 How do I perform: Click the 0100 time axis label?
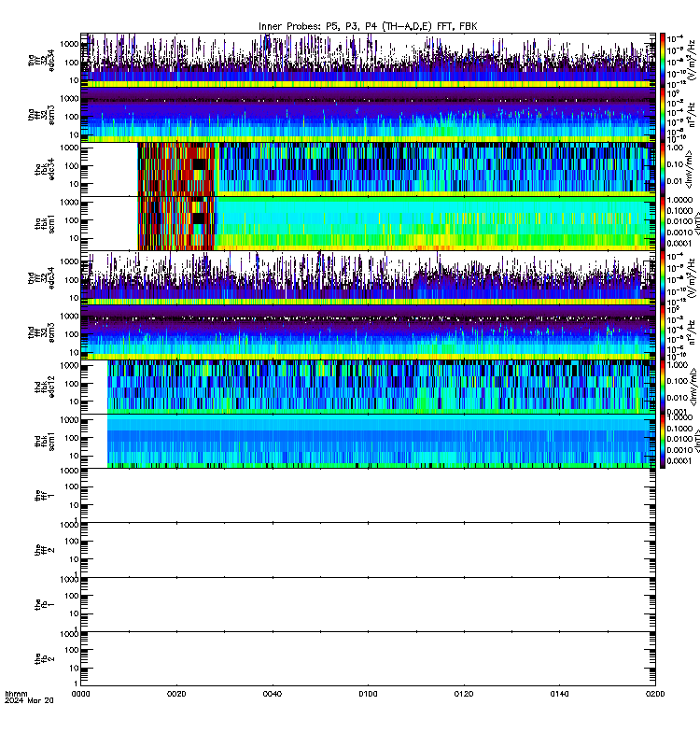pyautogui.click(x=368, y=694)
